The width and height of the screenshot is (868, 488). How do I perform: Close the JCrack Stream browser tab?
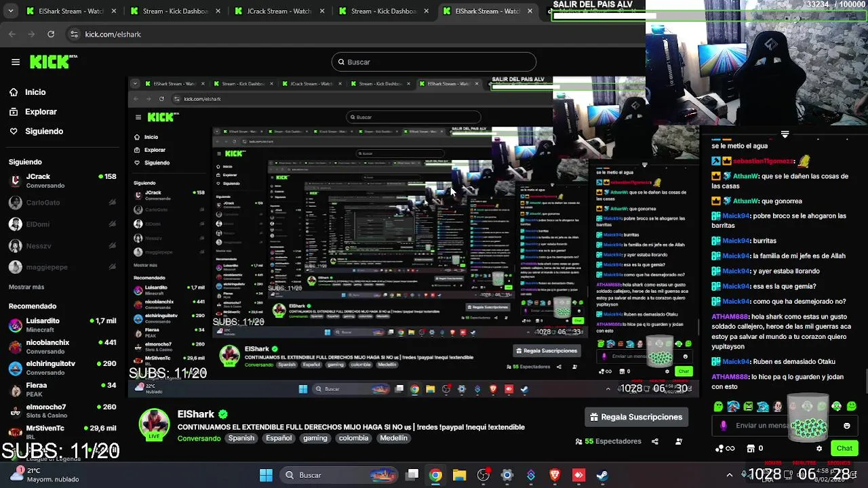[x=322, y=11]
